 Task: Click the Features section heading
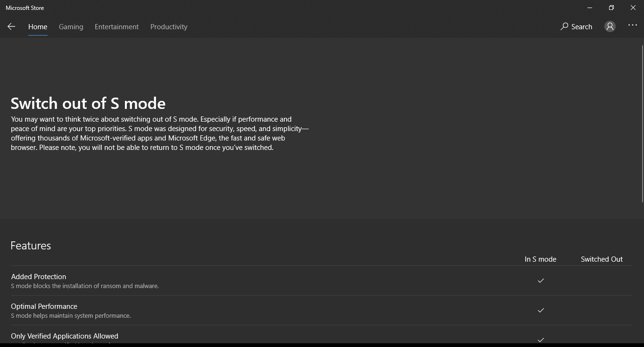[31, 246]
